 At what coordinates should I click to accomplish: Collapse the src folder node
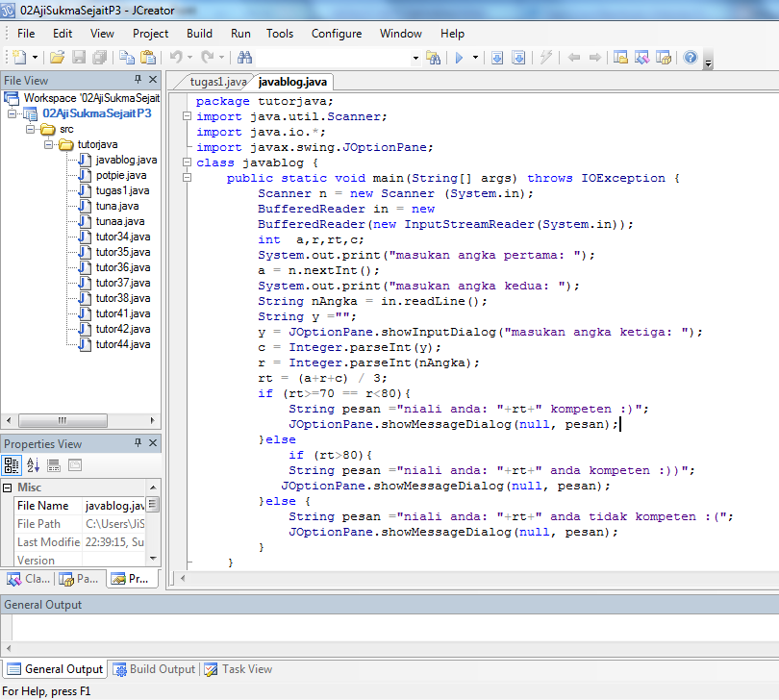(x=31, y=129)
